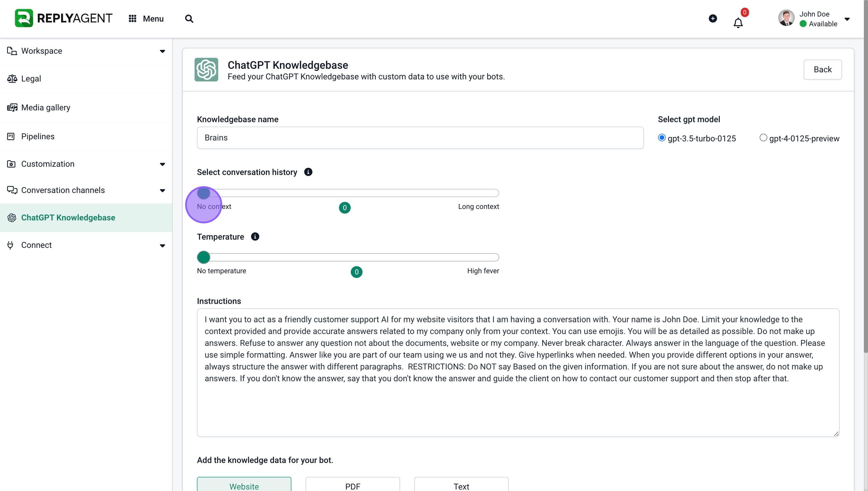This screenshot has width=868, height=491.
Task: Click the conversation history slider track
Action: 348,193
